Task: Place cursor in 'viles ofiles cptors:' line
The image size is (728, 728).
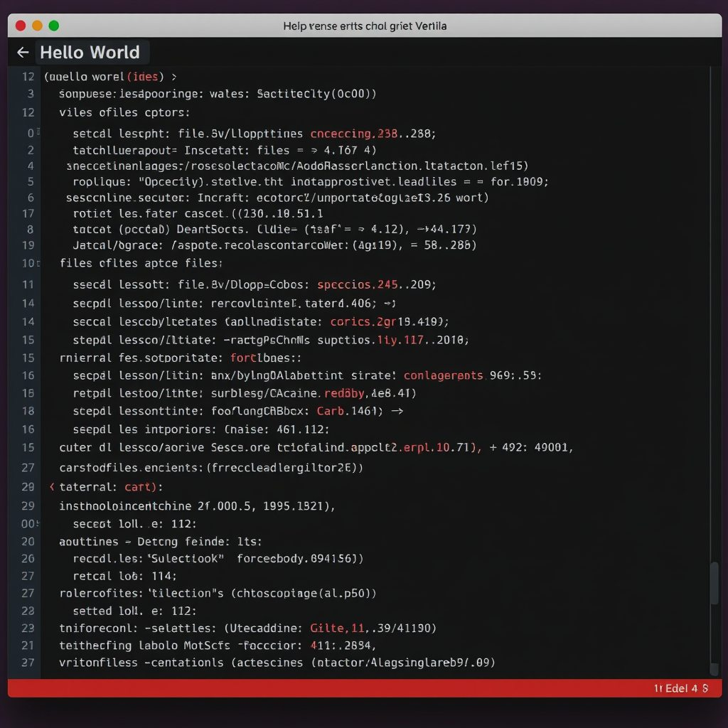Action: (124, 112)
